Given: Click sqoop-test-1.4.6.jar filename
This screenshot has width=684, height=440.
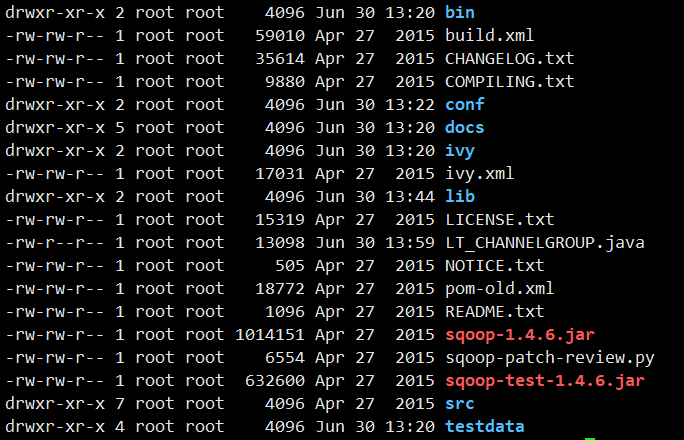Looking at the screenshot, I should pos(544,381).
